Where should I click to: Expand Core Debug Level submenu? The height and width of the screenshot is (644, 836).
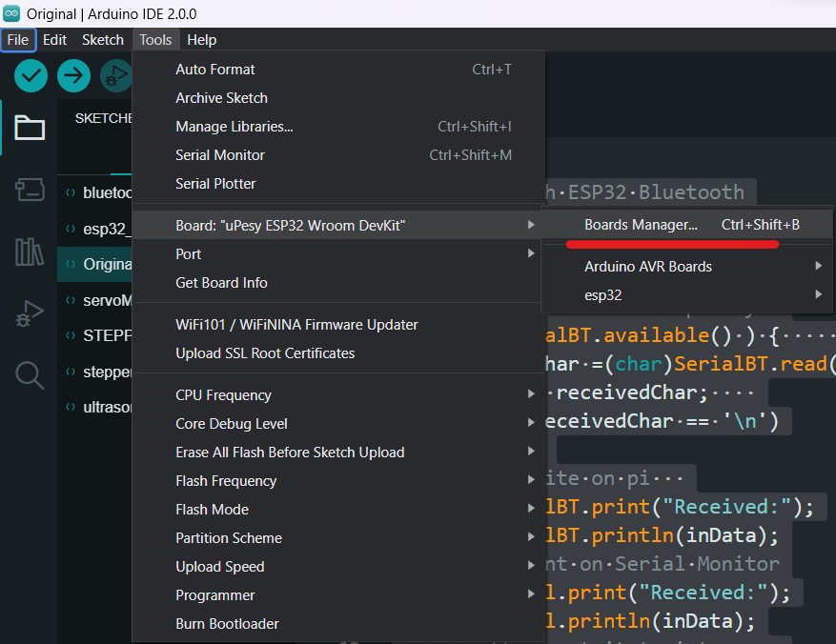pyautogui.click(x=338, y=424)
